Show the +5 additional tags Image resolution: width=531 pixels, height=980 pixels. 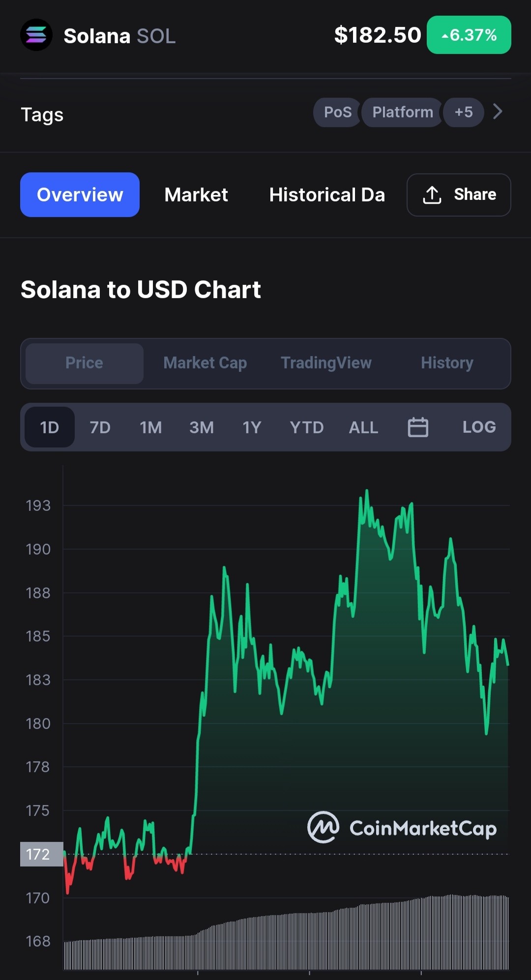point(464,112)
